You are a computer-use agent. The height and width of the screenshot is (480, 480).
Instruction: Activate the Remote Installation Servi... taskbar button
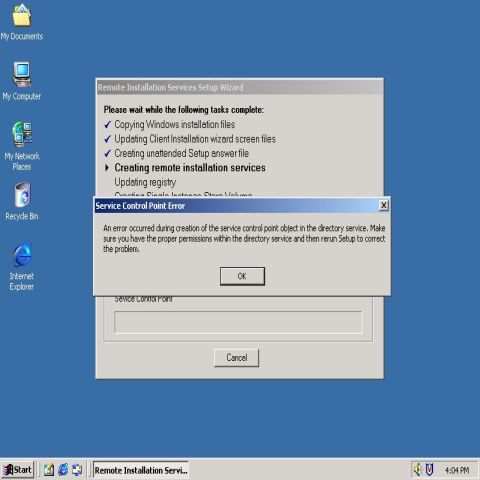coord(140,470)
